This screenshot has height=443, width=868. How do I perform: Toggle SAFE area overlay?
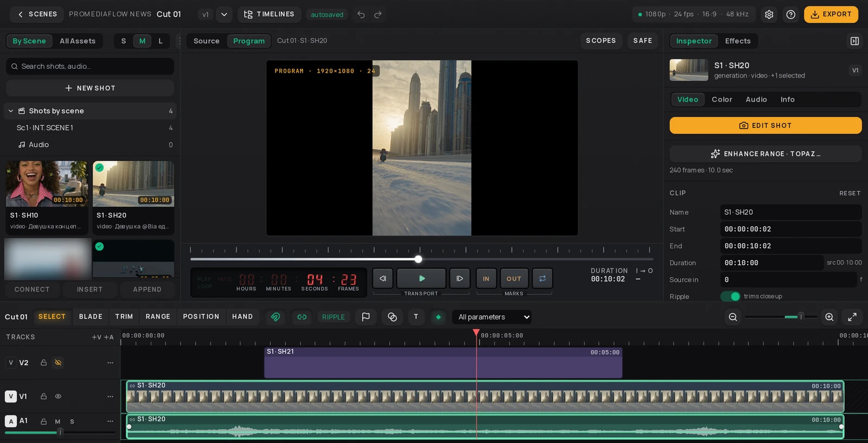(642, 41)
